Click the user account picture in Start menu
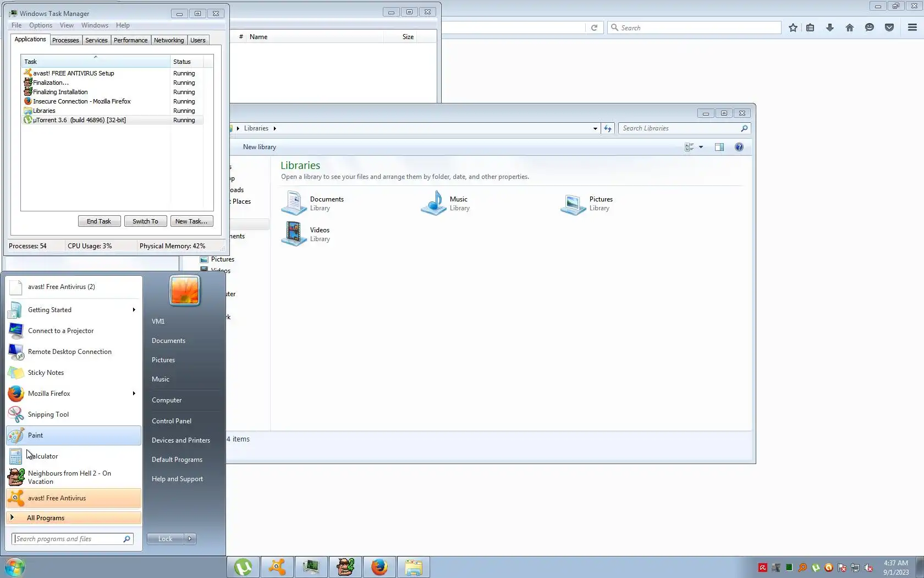Viewport: 924px width, 578px height. point(185,290)
